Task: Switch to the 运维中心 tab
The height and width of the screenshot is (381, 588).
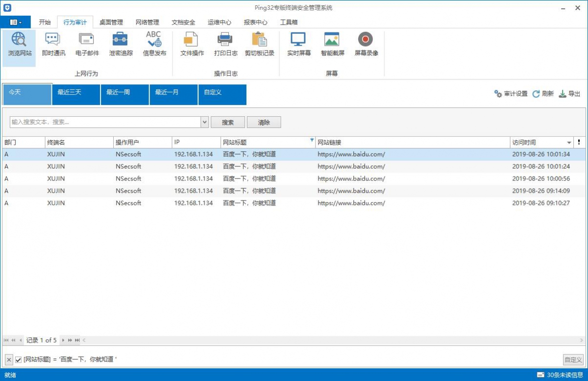Action: point(220,22)
